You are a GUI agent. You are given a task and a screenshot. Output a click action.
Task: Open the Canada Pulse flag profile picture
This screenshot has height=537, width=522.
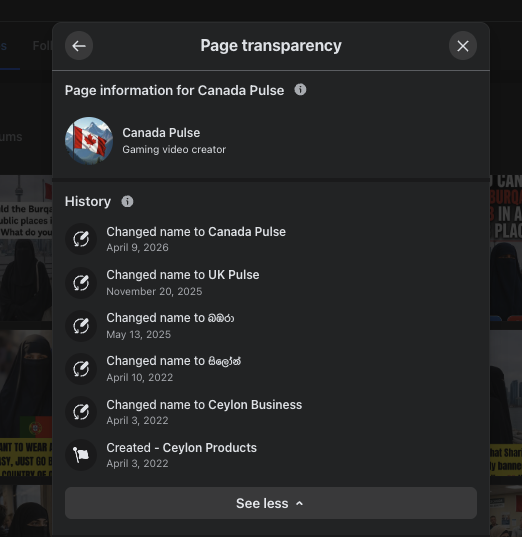click(x=89, y=141)
